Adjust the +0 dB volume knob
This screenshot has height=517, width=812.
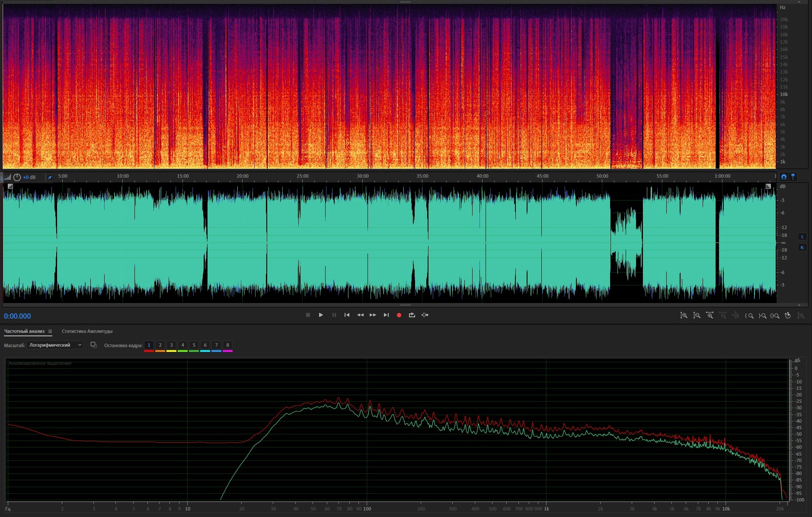pos(17,177)
